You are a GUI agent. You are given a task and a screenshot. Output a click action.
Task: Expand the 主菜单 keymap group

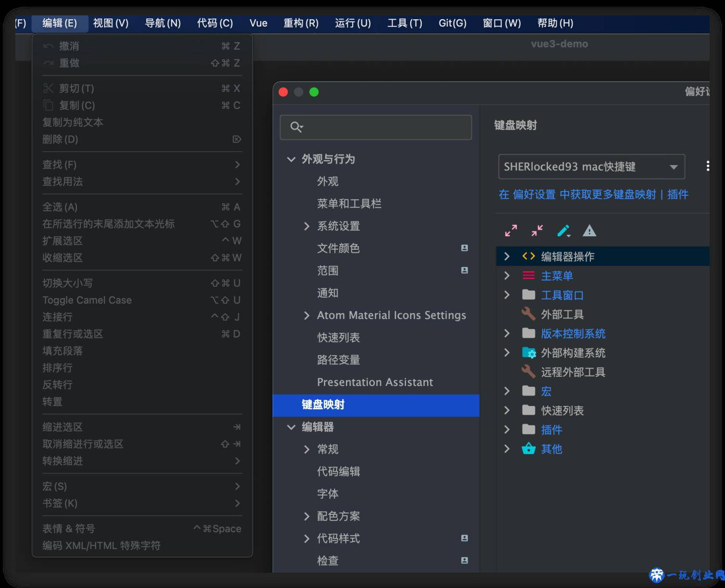(x=507, y=275)
